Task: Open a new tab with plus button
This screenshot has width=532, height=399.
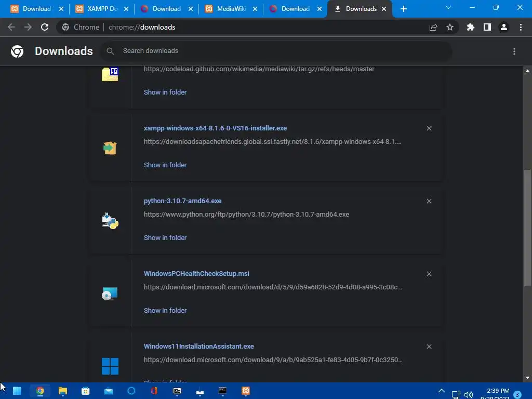Action: pyautogui.click(x=403, y=9)
